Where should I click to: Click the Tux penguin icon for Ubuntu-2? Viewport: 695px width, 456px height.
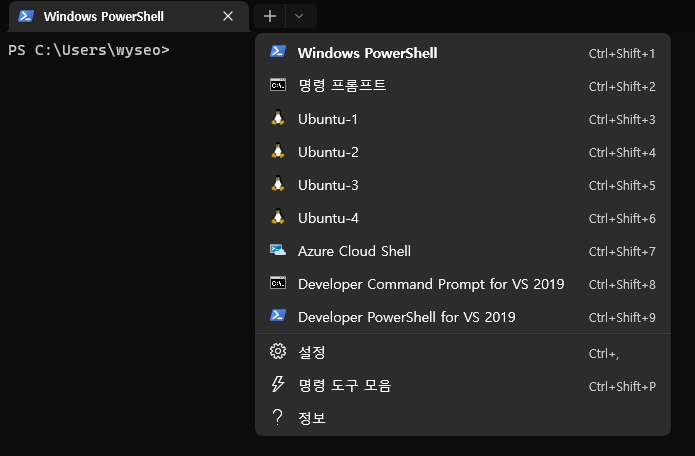(x=278, y=151)
